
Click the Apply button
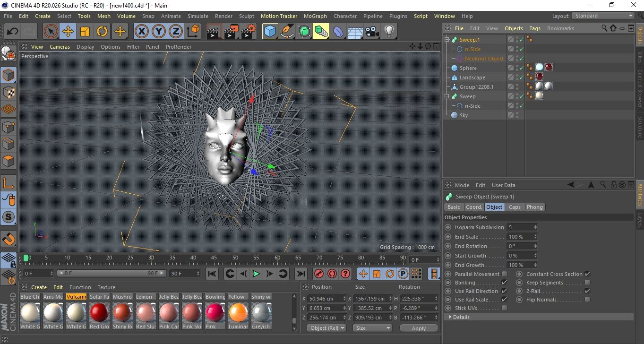[x=419, y=328]
